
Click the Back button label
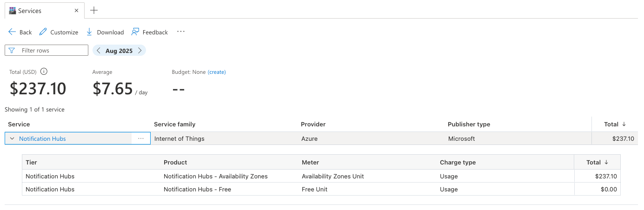[x=26, y=32]
